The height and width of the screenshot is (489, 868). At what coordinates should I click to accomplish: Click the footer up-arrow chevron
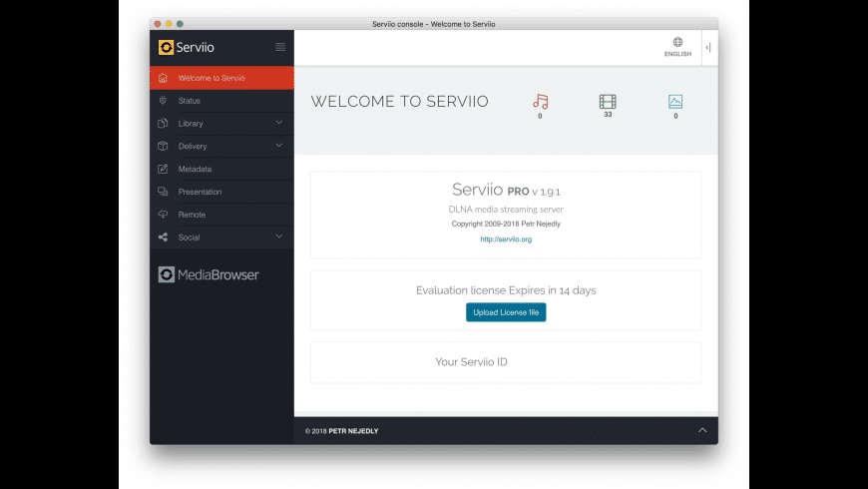pyautogui.click(x=702, y=430)
